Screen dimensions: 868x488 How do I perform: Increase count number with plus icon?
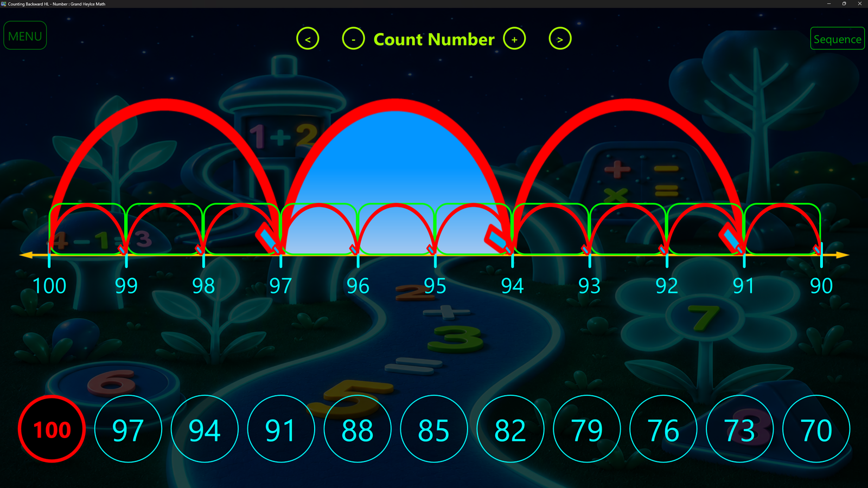[514, 39]
